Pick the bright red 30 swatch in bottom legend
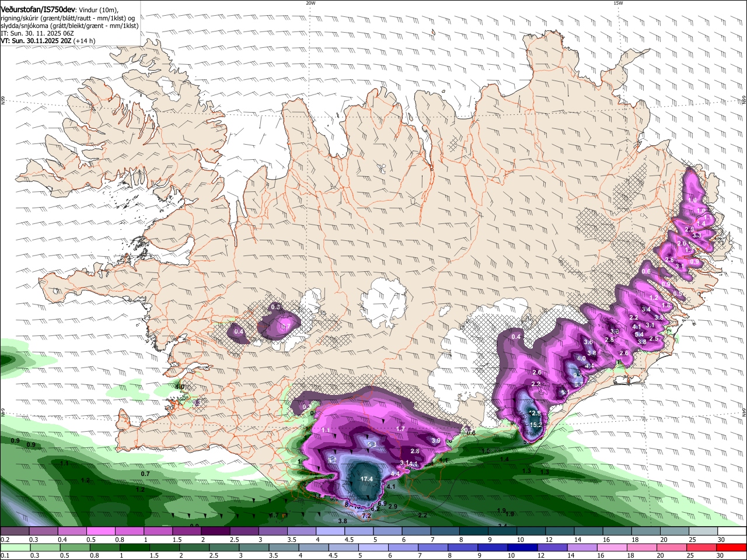 coord(732,548)
